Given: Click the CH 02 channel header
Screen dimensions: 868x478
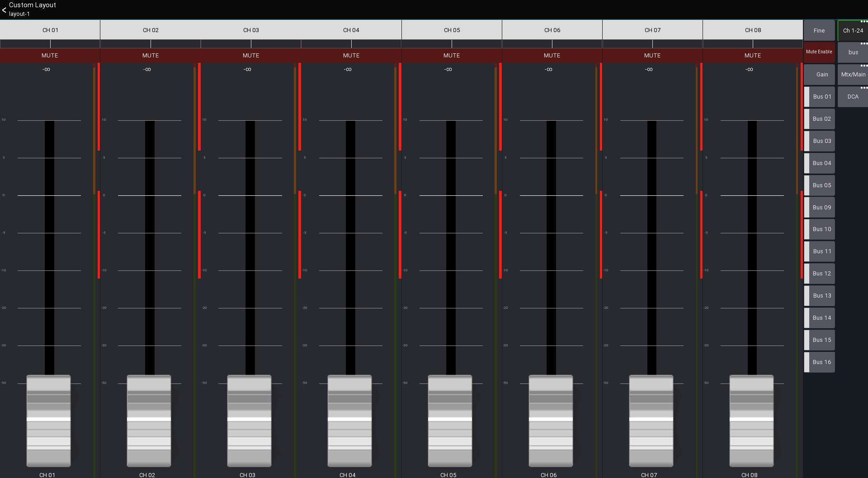Looking at the screenshot, I should [x=150, y=30].
